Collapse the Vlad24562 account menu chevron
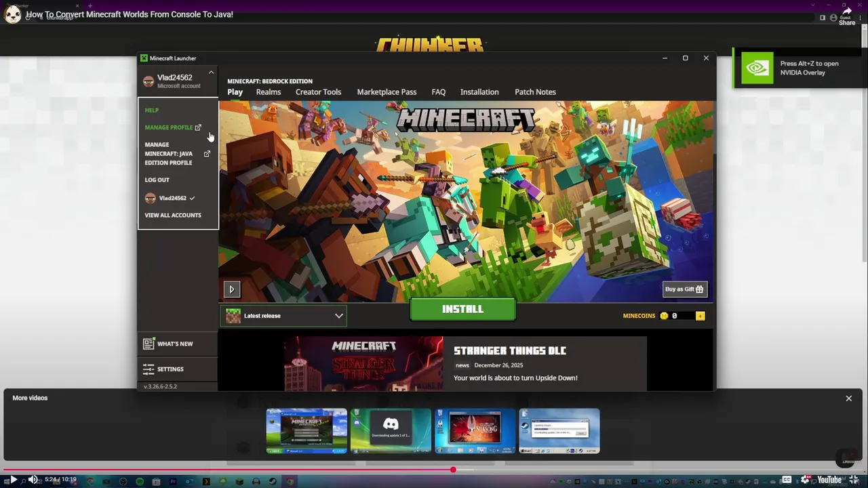Screen dimensions: 868x488 211,72
